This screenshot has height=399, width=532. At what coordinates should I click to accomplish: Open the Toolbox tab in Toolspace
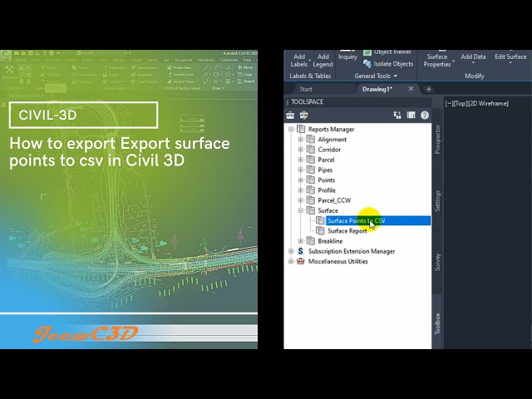(437, 323)
